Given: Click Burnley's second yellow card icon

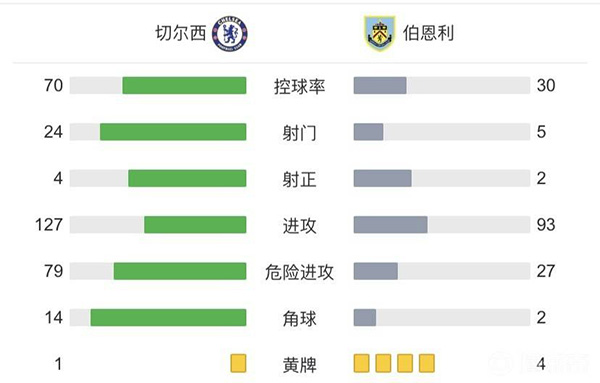Looking at the screenshot, I should point(383,363).
